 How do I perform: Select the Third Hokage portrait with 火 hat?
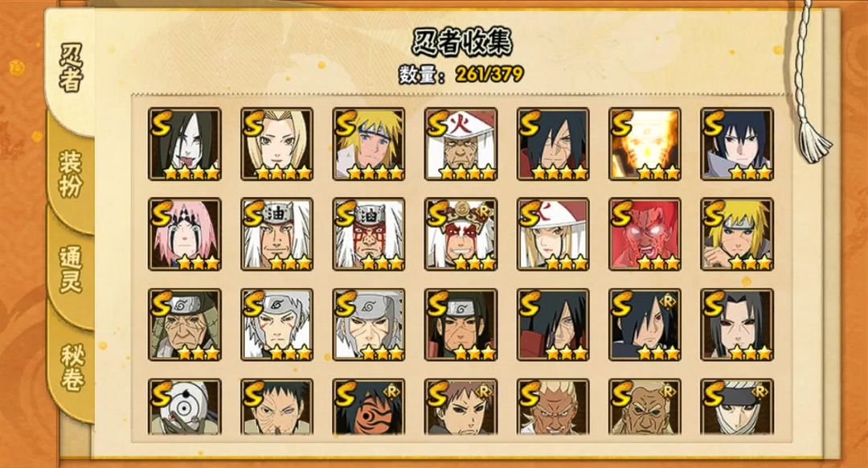[461, 144]
